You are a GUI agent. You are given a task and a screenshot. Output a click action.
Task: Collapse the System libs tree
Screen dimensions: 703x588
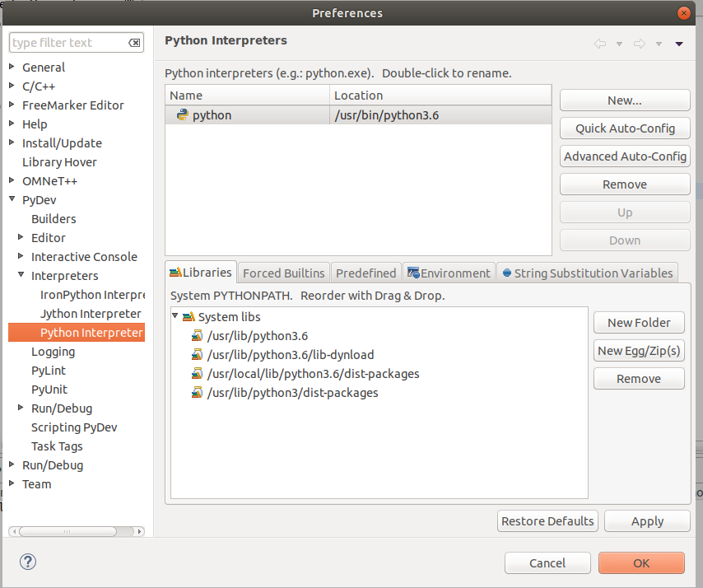(x=175, y=315)
